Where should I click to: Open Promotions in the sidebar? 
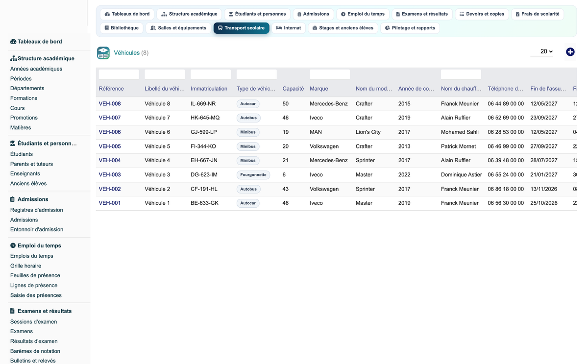point(24,118)
